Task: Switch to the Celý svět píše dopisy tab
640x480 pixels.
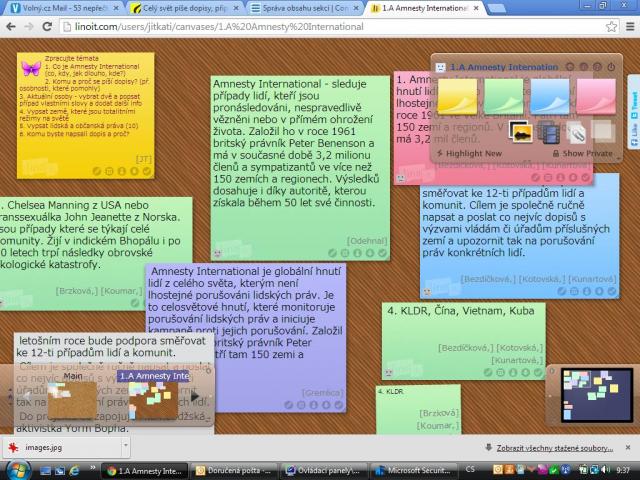Action: click(184, 8)
